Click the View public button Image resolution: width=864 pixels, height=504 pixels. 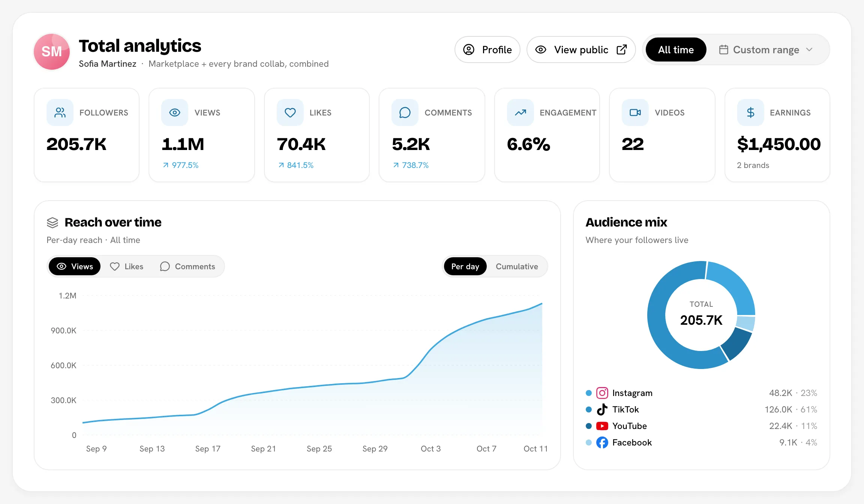[x=581, y=49]
